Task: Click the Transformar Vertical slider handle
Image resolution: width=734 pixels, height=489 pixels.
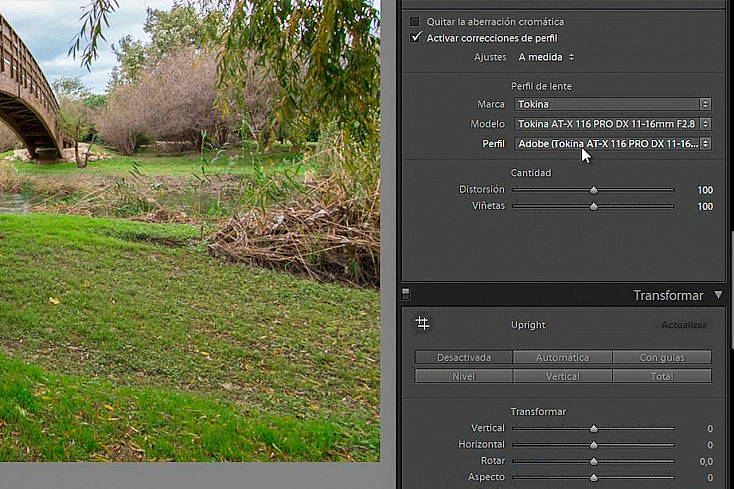Action: pos(594,429)
